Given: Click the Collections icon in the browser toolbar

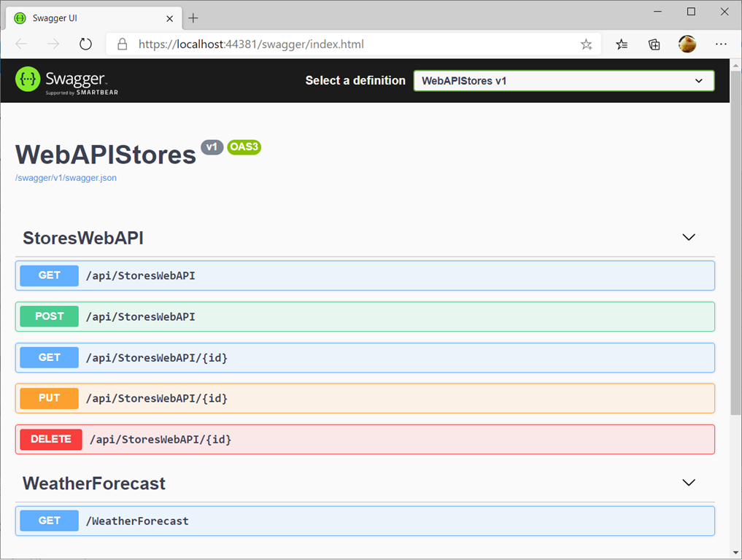Looking at the screenshot, I should (x=654, y=44).
